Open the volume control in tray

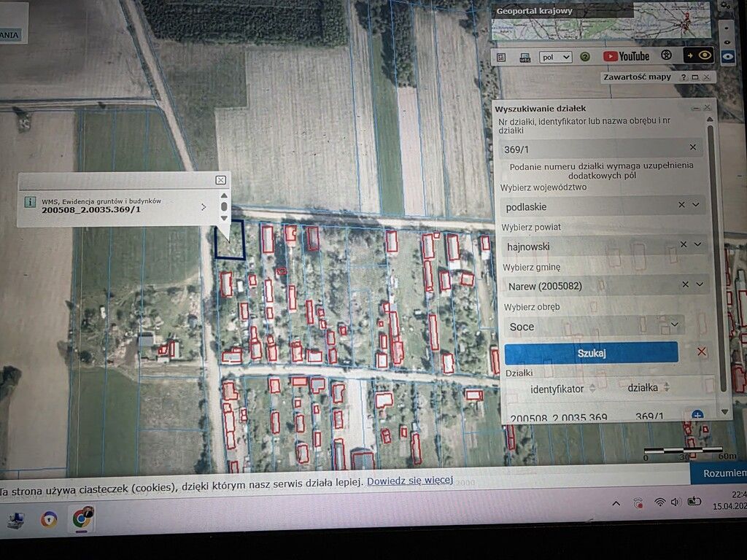[x=676, y=502]
